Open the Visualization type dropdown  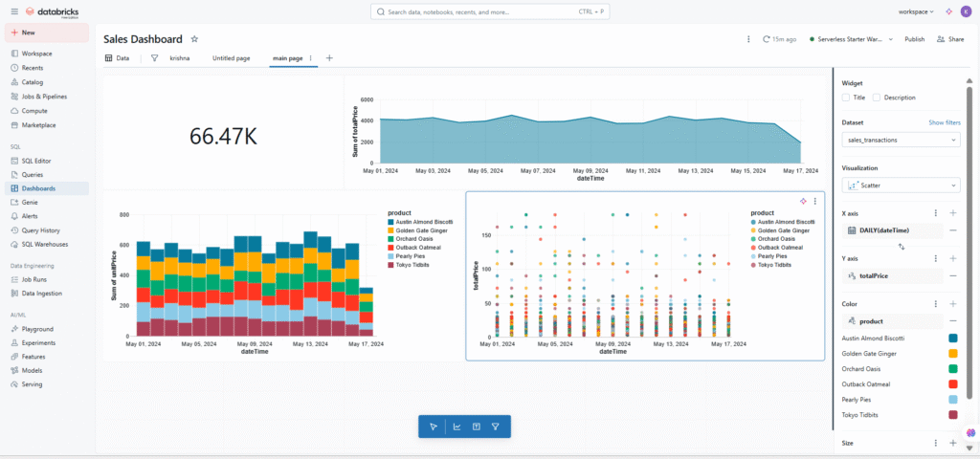tap(900, 185)
